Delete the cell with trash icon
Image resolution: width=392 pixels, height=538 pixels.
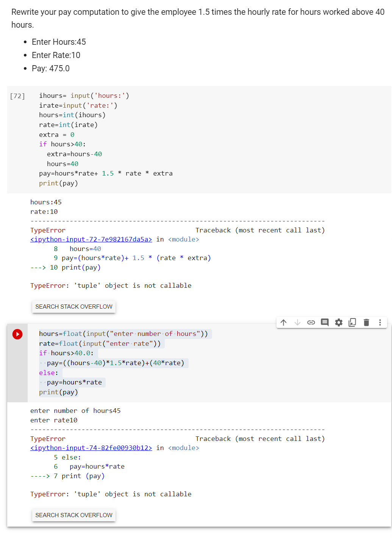366,323
